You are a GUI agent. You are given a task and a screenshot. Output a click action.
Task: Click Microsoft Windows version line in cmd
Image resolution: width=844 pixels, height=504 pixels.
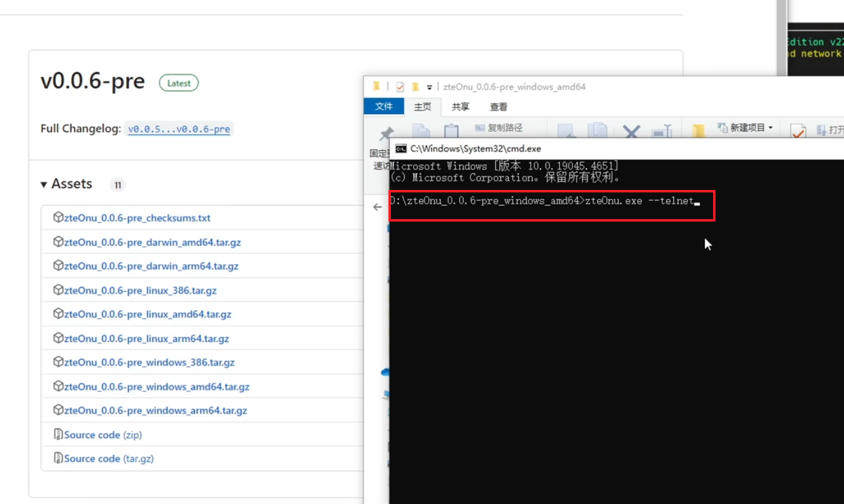click(504, 166)
